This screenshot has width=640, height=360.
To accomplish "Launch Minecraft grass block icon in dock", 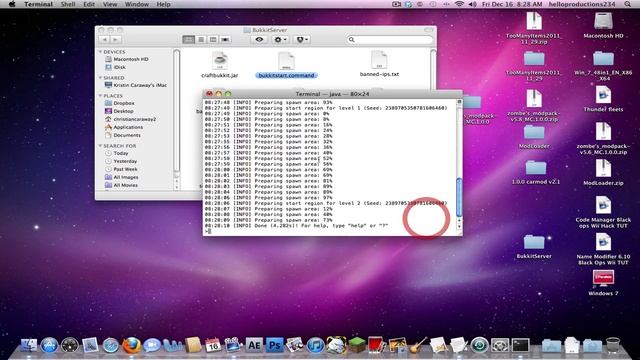I will [x=356, y=345].
